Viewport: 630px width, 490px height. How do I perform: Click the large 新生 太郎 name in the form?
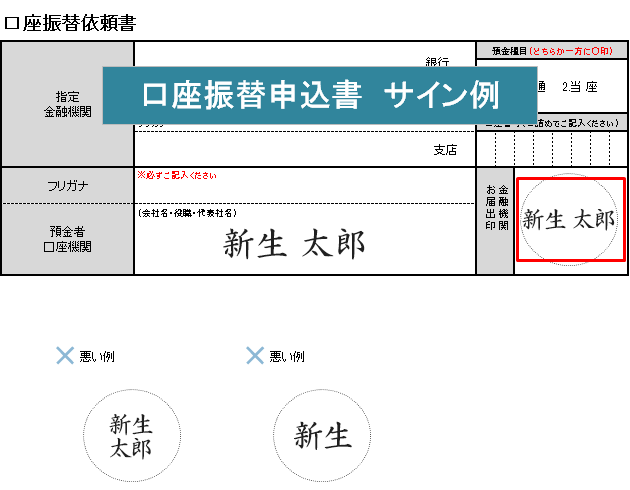[x=294, y=243]
